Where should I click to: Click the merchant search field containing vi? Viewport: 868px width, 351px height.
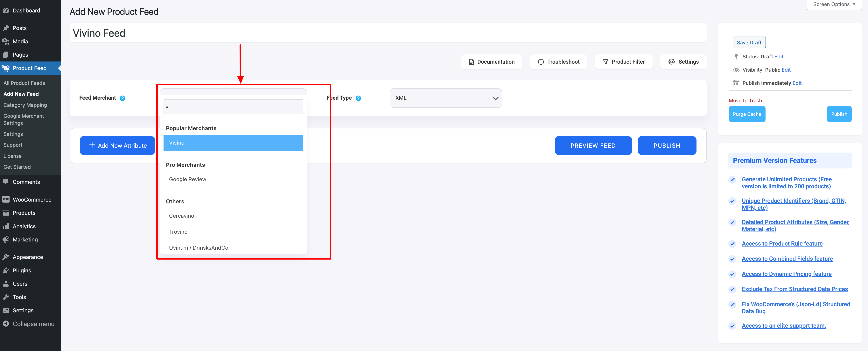coord(233,107)
